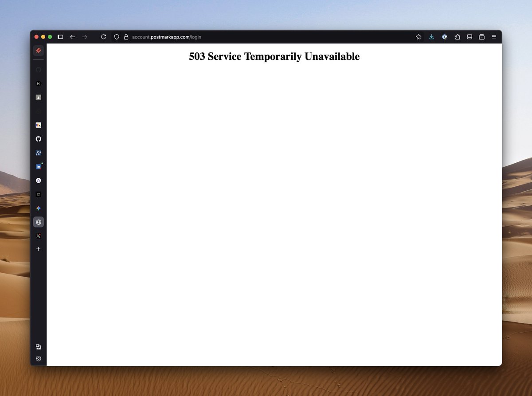Click the forward navigation arrow
The width and height of the screenshot is (532, 396).
click(x=85, y=37)
